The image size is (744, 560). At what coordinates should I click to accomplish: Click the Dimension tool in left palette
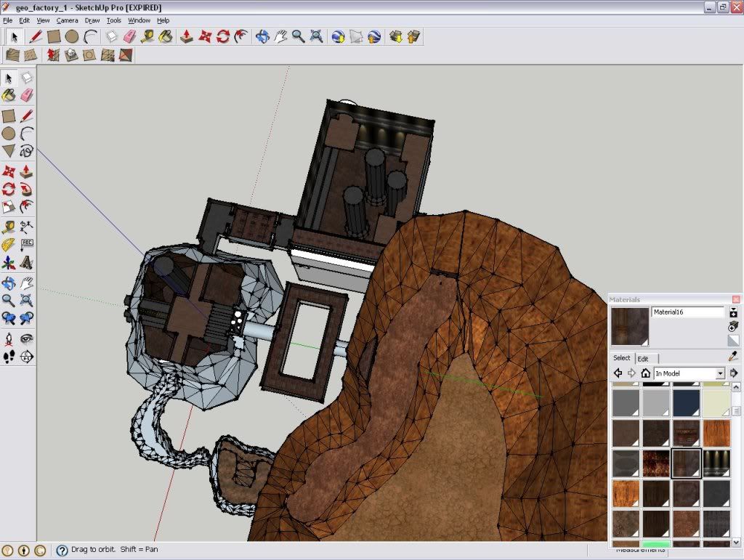[x=27, y=227]
